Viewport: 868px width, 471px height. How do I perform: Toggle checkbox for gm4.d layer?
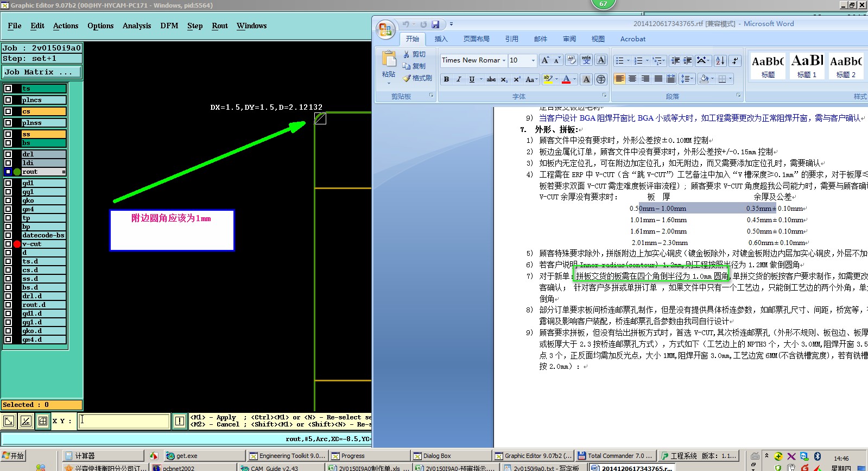8,340
